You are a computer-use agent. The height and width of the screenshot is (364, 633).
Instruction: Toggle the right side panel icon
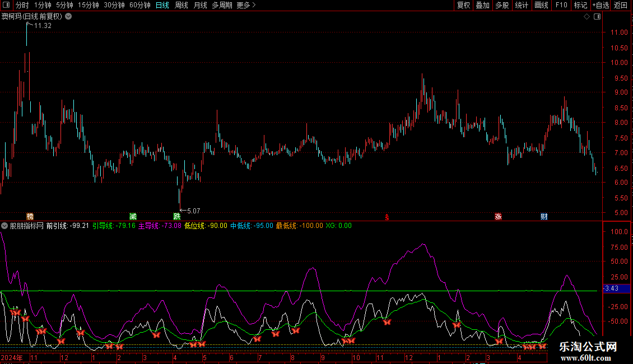coord(597,17)
